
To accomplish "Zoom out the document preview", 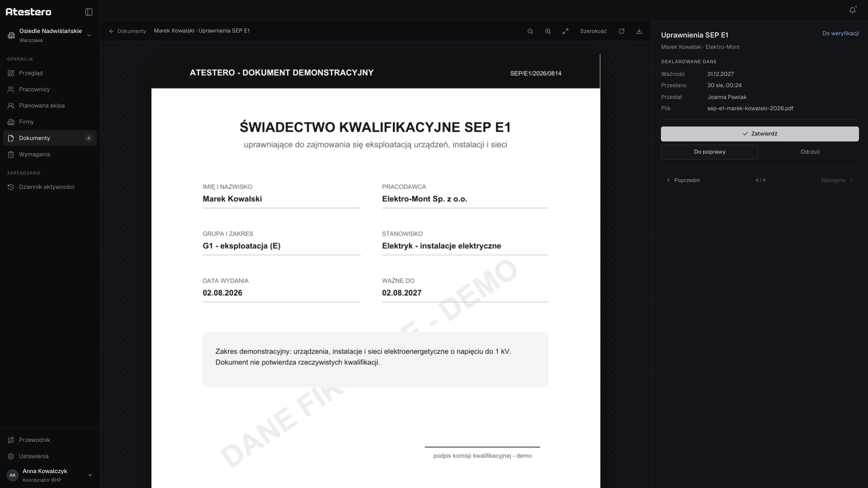I will [530, 31].
